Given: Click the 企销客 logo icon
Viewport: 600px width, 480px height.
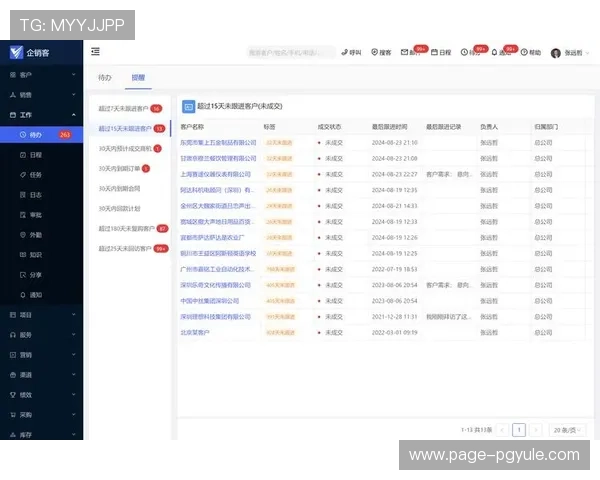Looking at the screenshot, I should [16, 52].
